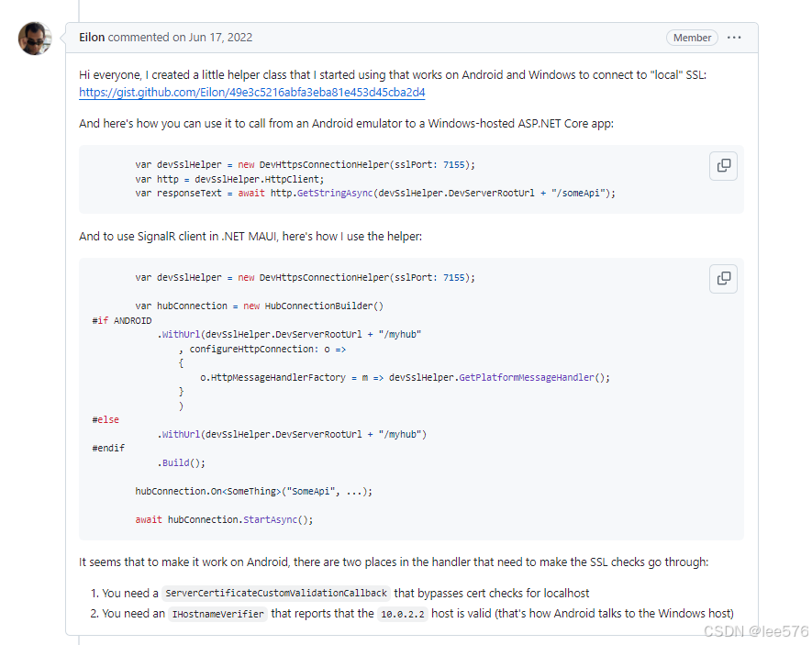Click the '10.0.2.2' inline code
The height and width of the screenshot is (645, 812).
pos(403,614)
